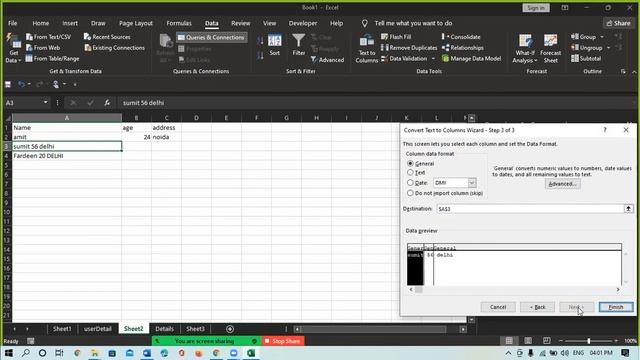
Task: Open the Developer ribbon tab
Action: point(302,23)
